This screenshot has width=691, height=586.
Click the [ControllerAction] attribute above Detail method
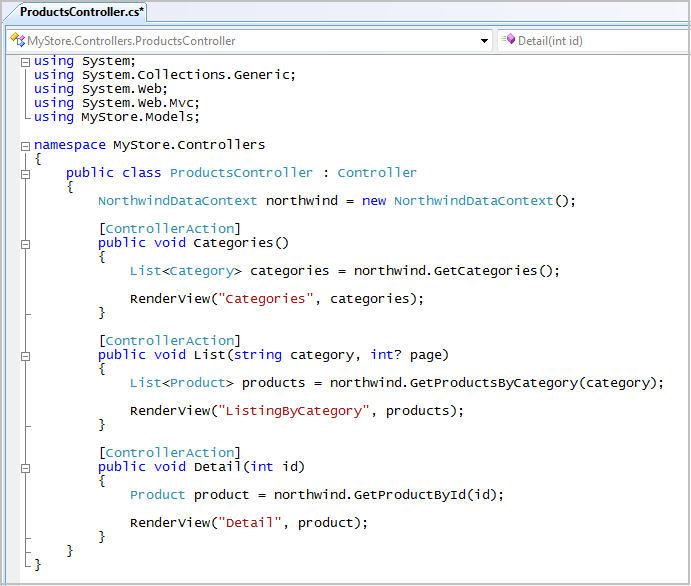click(170, 452)
